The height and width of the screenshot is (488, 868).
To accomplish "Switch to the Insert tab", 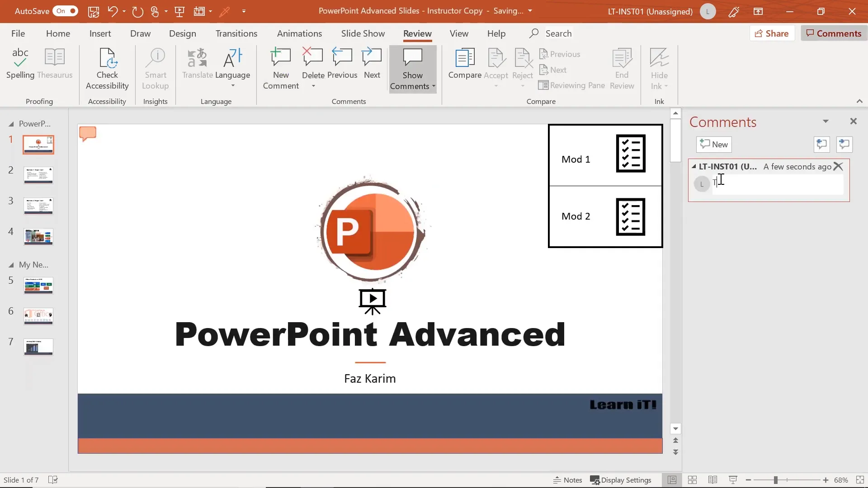I will pyautogui.click(x=100, y=33).
